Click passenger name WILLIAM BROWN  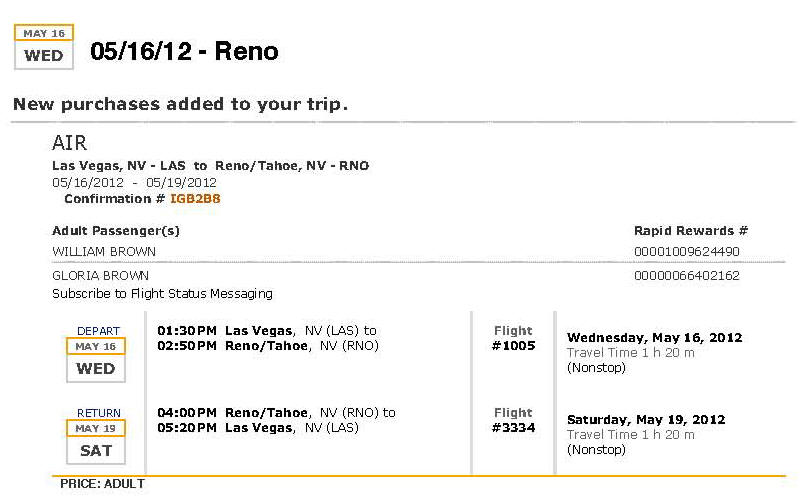[104, 252]
